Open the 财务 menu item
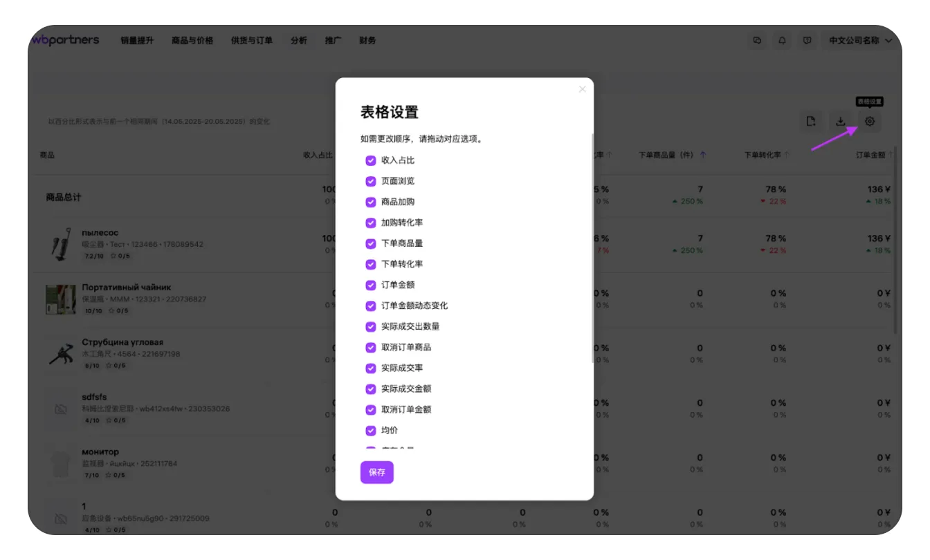Screen dimensions: 930x560 [367, 40]
